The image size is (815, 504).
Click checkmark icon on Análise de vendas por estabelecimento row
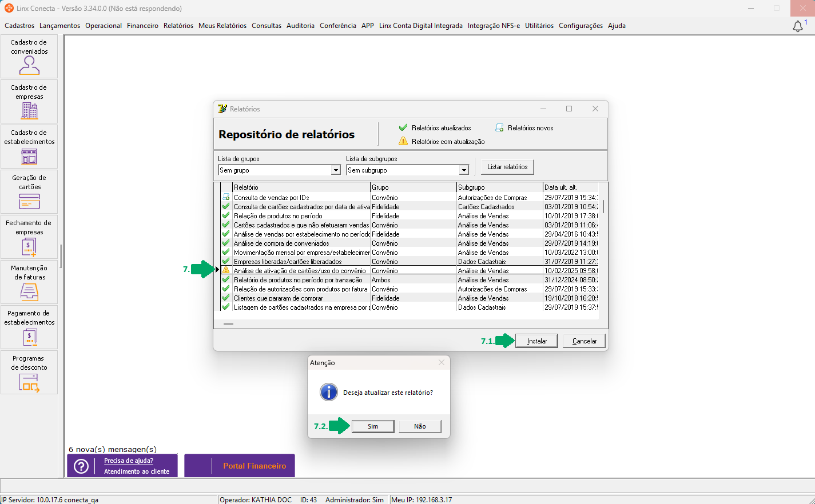[x=226, y=234]
